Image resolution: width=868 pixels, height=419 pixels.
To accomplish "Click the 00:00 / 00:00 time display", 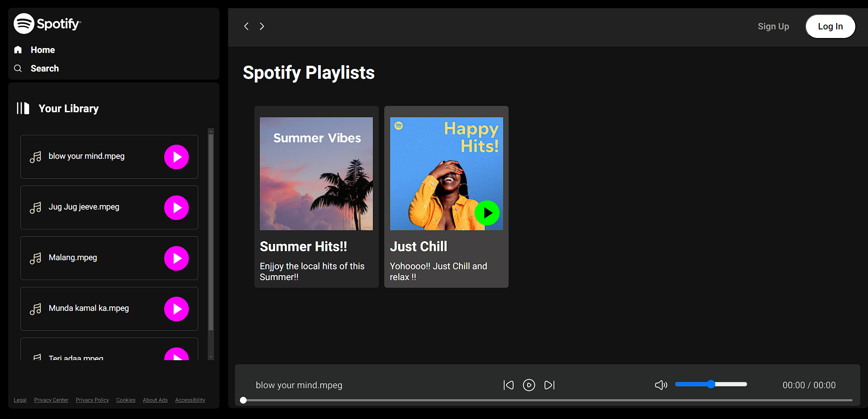I will click(x=809, y=385).
